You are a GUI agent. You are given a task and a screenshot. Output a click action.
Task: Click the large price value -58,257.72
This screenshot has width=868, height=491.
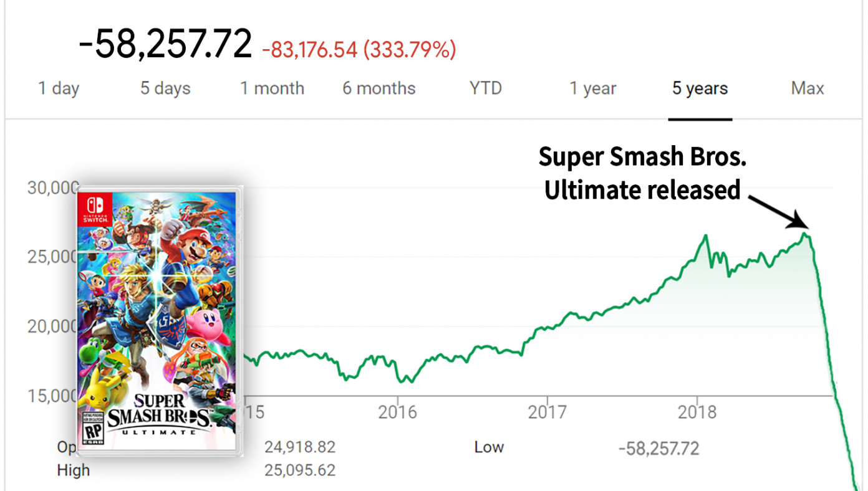(x=165, y=44)
